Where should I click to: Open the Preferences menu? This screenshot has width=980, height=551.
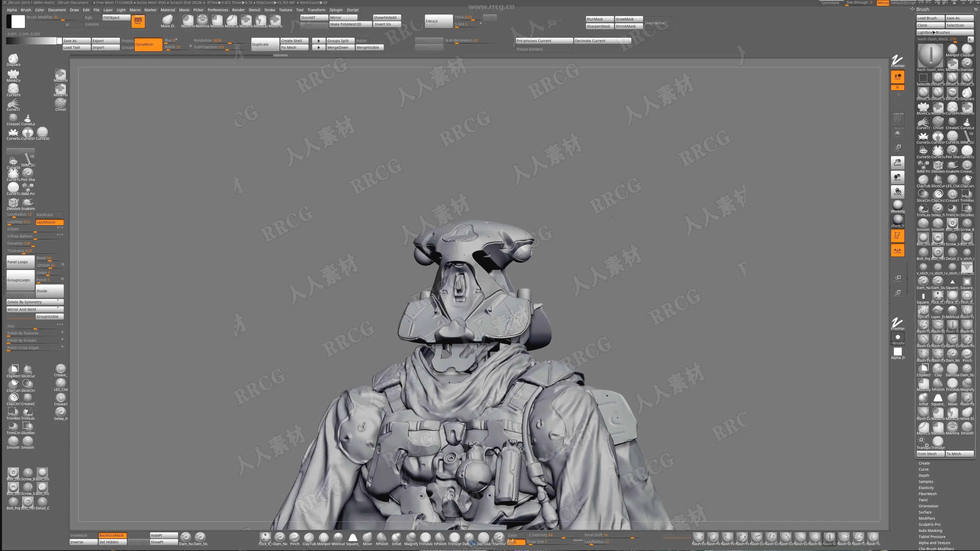click(218, 10)
